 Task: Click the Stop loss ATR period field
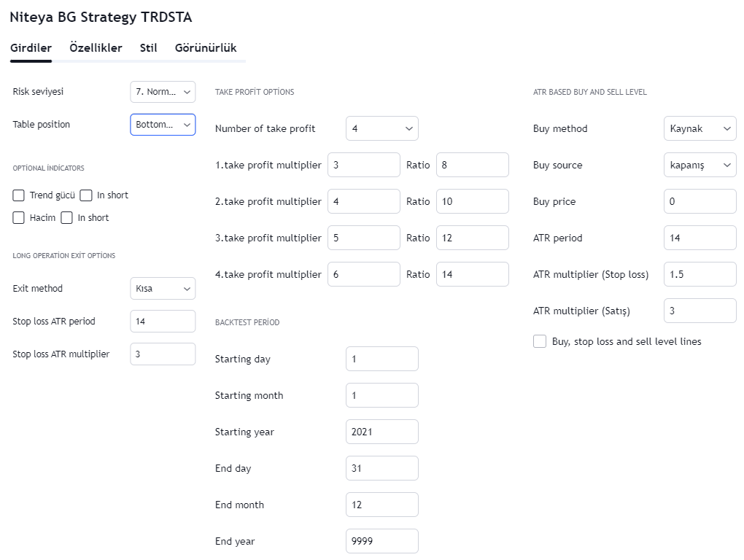pos(163,322)
